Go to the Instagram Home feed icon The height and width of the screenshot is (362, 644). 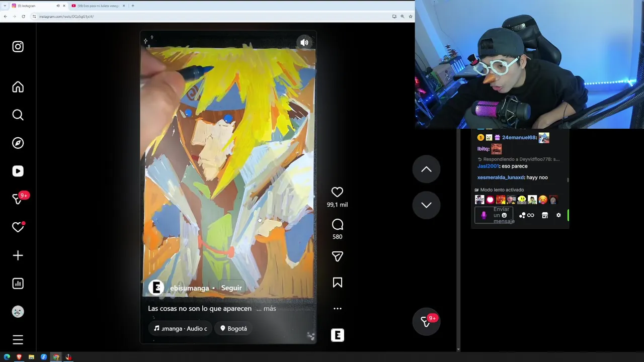tap(18, 87)
